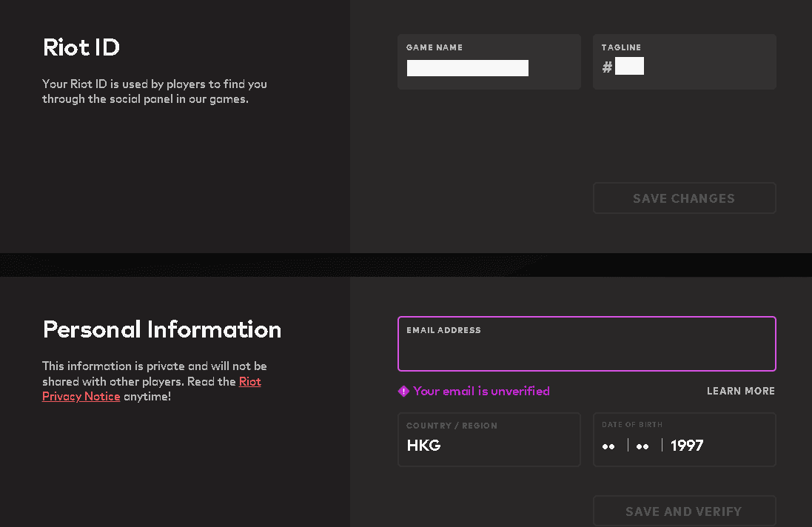The image size is (812, 527).
Task: Select the birth year 1997
Action: coord(687,446)
